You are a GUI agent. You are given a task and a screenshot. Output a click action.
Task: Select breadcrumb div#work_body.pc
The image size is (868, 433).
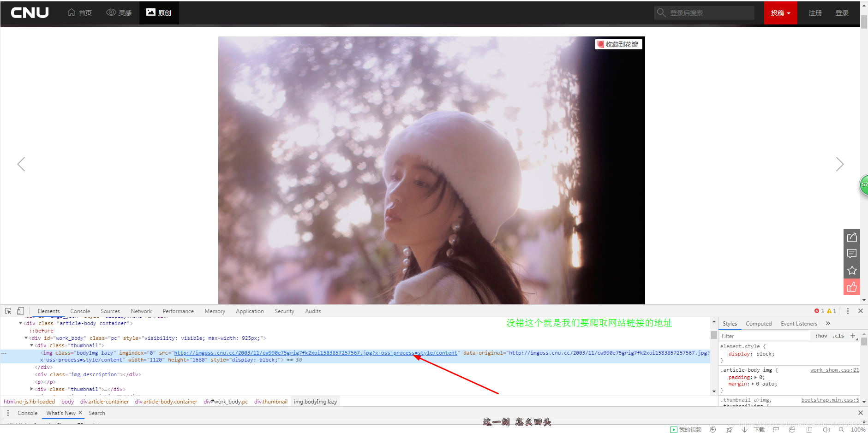(x=226, y=402)
